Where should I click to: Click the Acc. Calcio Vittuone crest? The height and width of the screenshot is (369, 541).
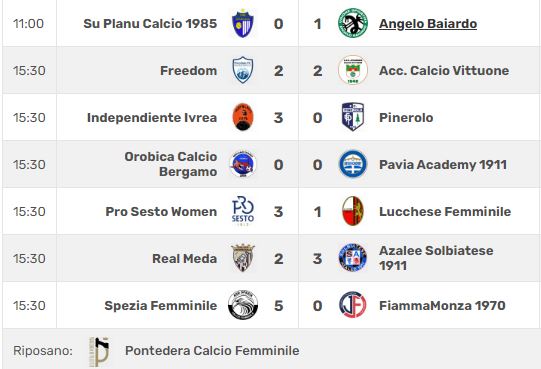353,70
